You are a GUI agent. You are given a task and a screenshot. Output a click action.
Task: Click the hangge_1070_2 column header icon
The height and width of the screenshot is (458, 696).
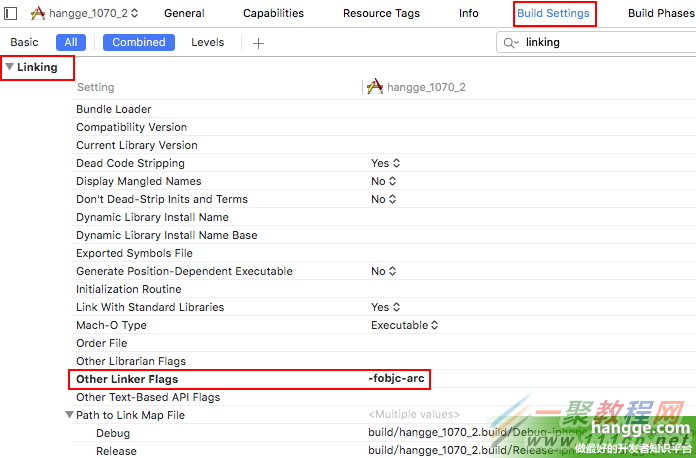coord(375,87)
